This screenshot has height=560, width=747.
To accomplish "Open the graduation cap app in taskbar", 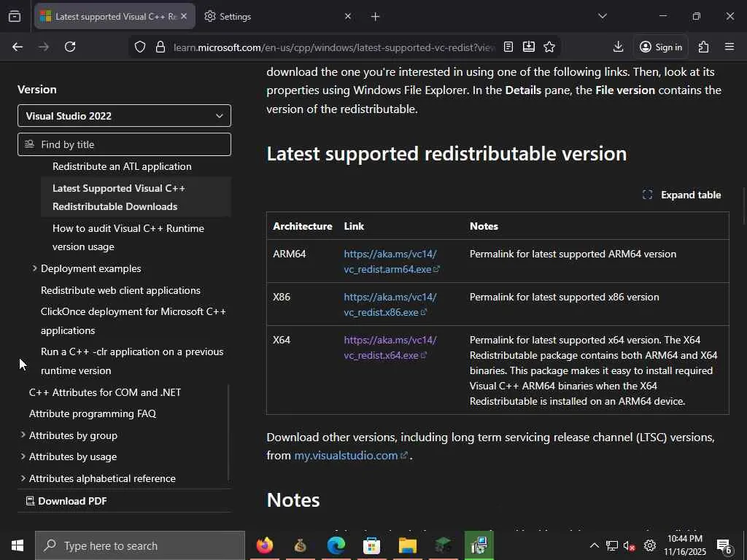I will (x=443, y=545).
